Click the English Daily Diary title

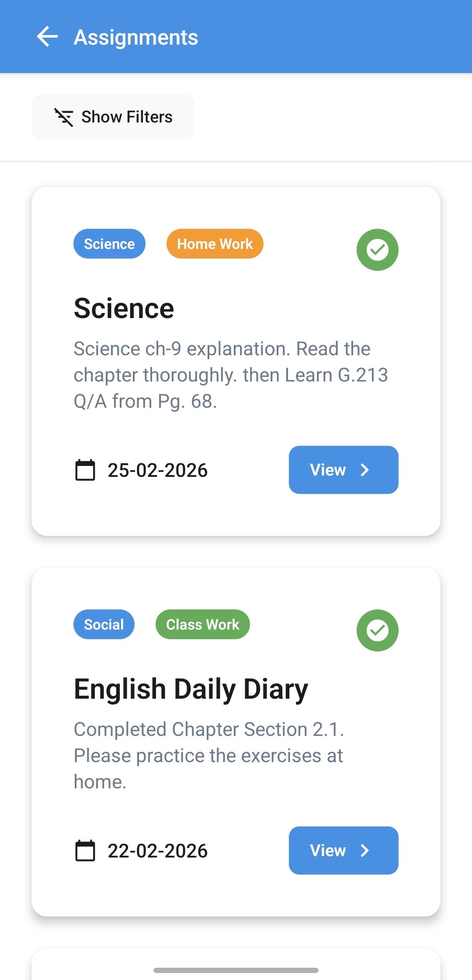pyautogui.click(x=191, y=689)
